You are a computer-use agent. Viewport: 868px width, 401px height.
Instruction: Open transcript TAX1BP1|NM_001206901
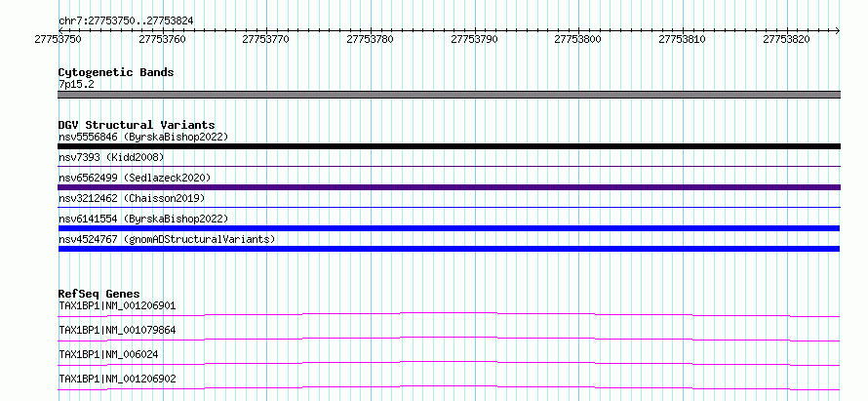click(x=117, y=305)
